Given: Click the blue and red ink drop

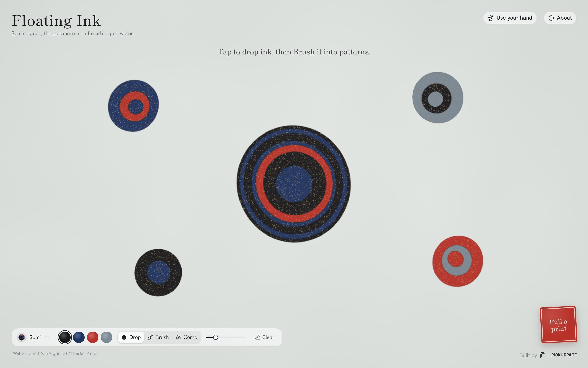Looking at the screenshot, I should click(133, 106).
